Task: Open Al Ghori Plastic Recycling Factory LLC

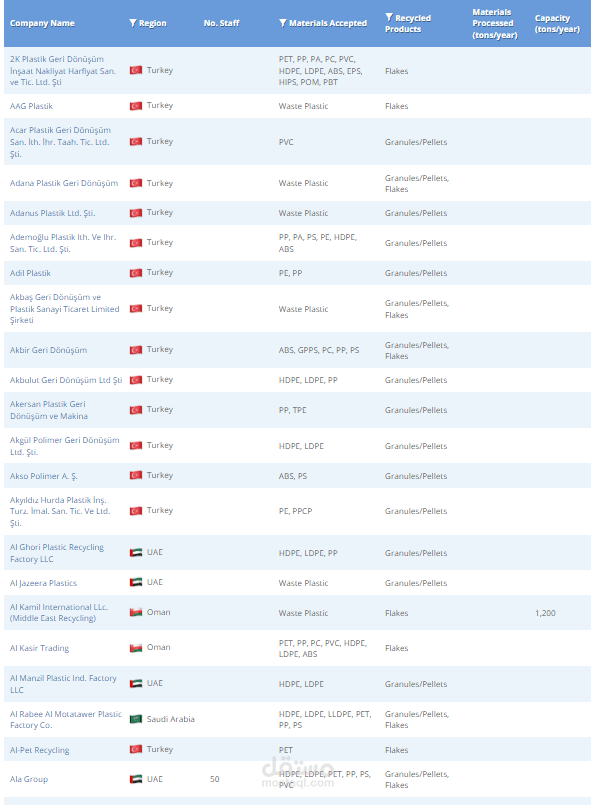Action: coord(56,553)
